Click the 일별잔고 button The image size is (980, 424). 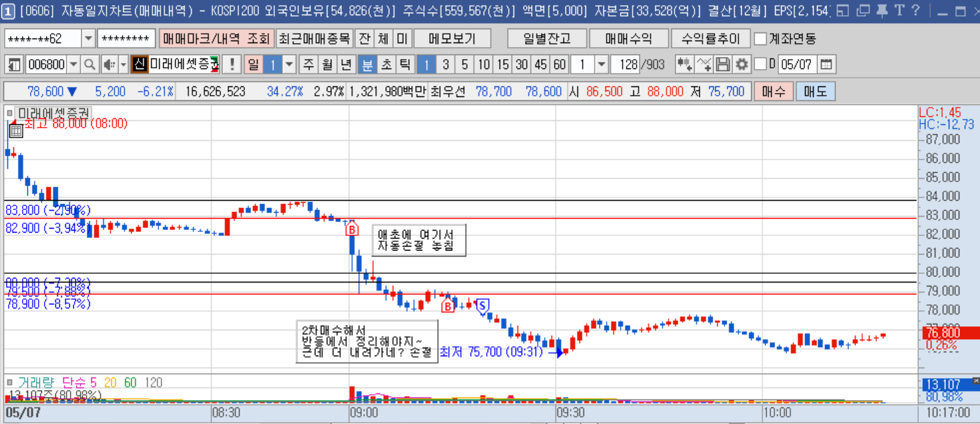tap(546, 39)
